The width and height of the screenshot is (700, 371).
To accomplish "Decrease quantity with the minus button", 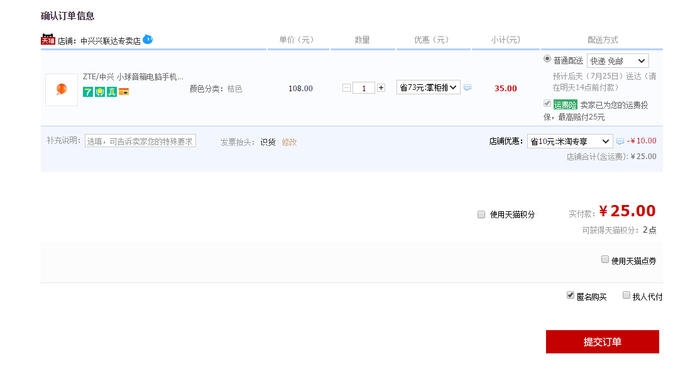I will [x=346, y=88].
